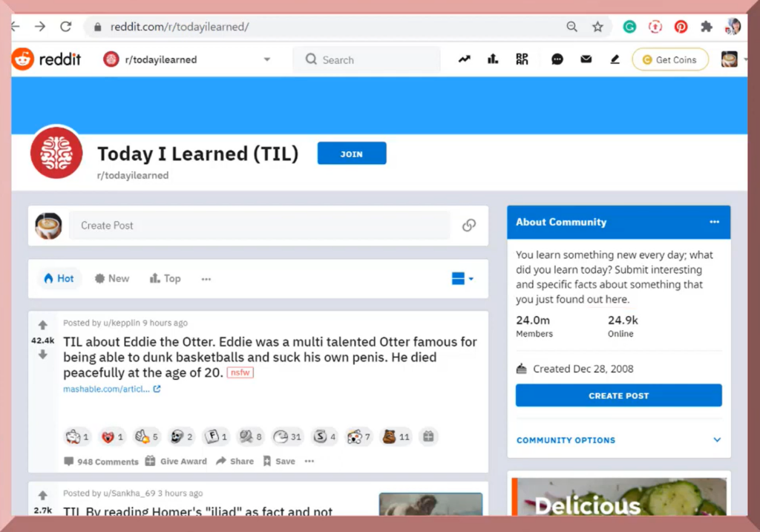The image size is (760, 532).
Task: Go back in the browser
Action: 16,27
